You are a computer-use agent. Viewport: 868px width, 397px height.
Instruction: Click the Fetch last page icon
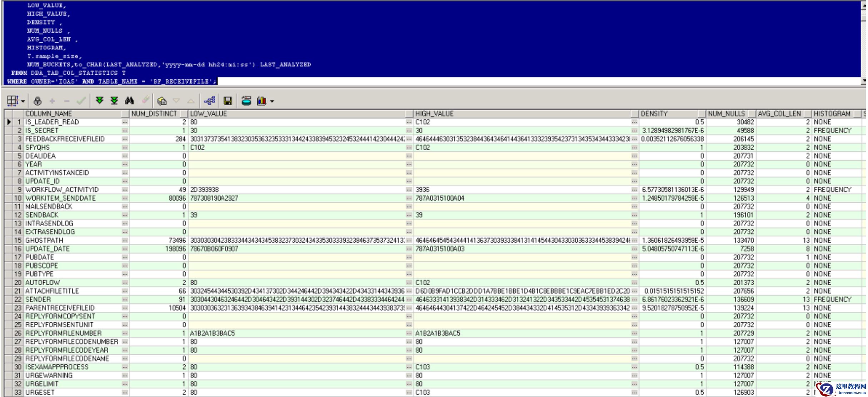tap(114, 101)
